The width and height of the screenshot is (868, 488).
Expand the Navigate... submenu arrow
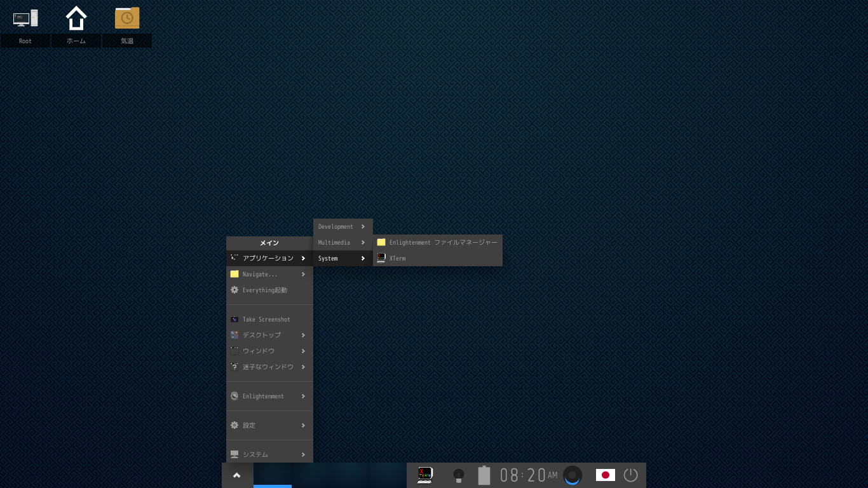click(x=304, y=274)
